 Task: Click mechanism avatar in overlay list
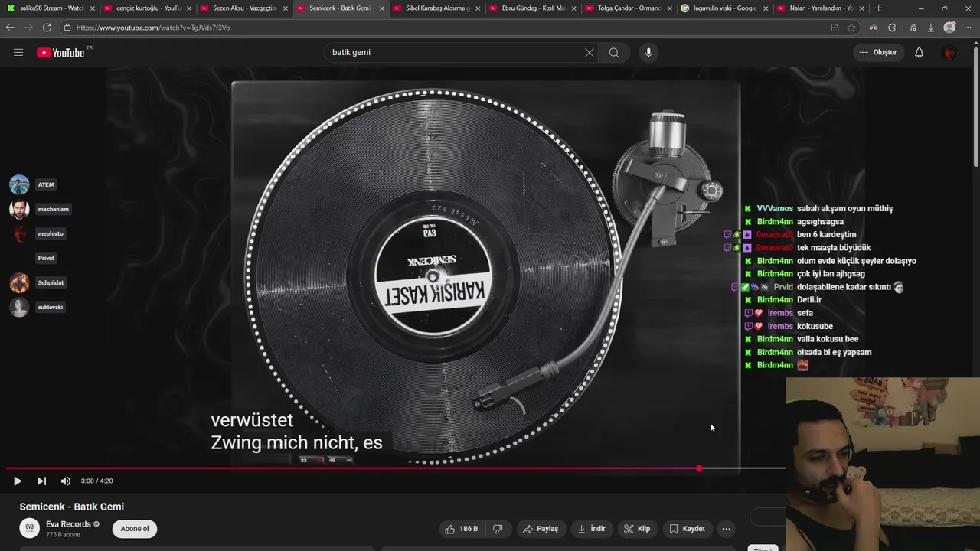click(x=19, y=209)
